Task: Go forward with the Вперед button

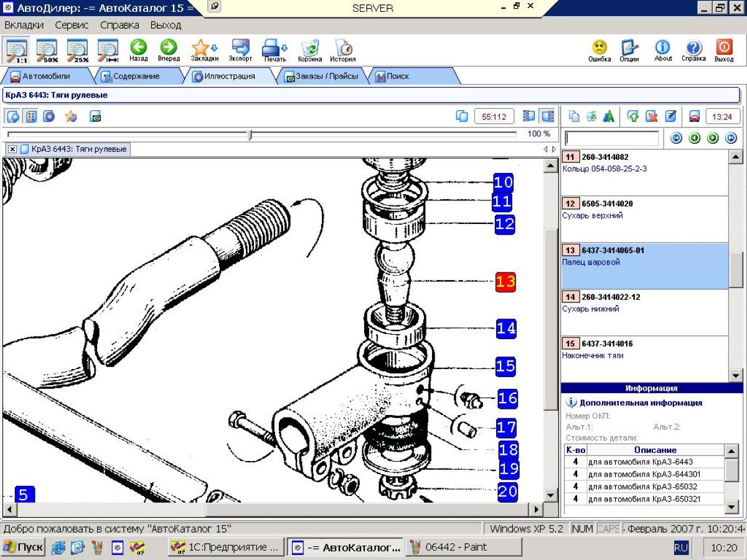Action: click(x=169, y=51)
